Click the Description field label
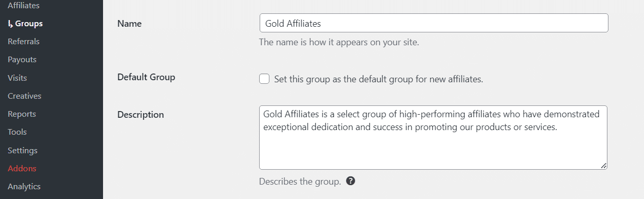 click(141, 115)
